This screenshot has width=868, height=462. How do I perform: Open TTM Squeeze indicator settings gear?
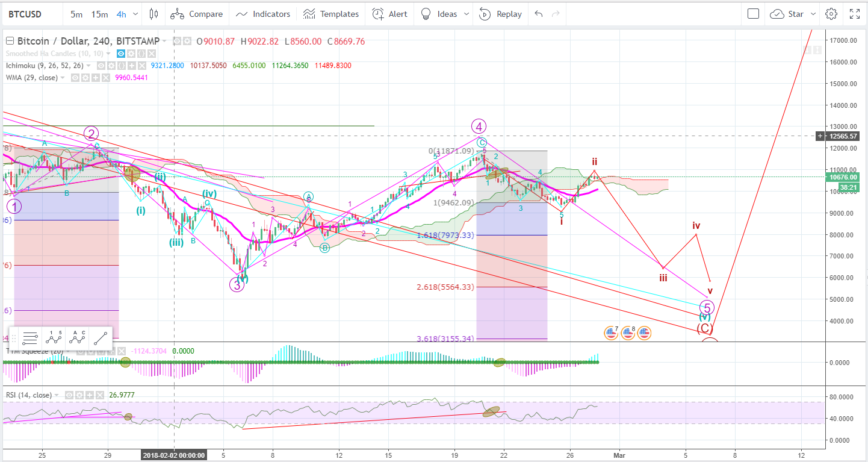pyautogui.click(x=91, y=351)
